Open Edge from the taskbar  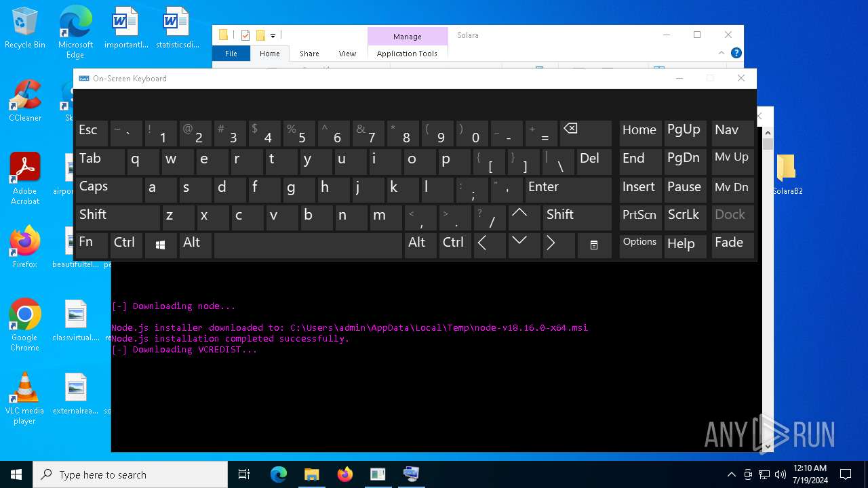279,474
